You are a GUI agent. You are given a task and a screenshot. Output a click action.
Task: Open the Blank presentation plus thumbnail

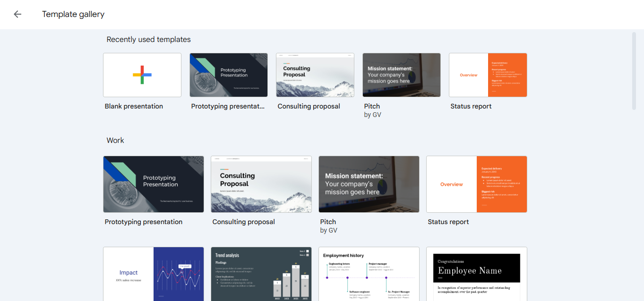pyautogui.click(x=142, y=75)
